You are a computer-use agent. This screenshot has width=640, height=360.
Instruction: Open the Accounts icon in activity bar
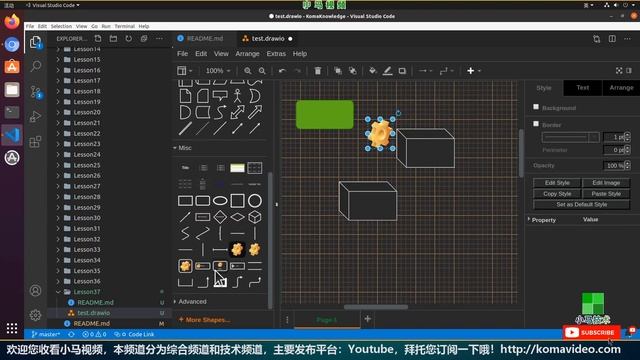pos(36,291)
